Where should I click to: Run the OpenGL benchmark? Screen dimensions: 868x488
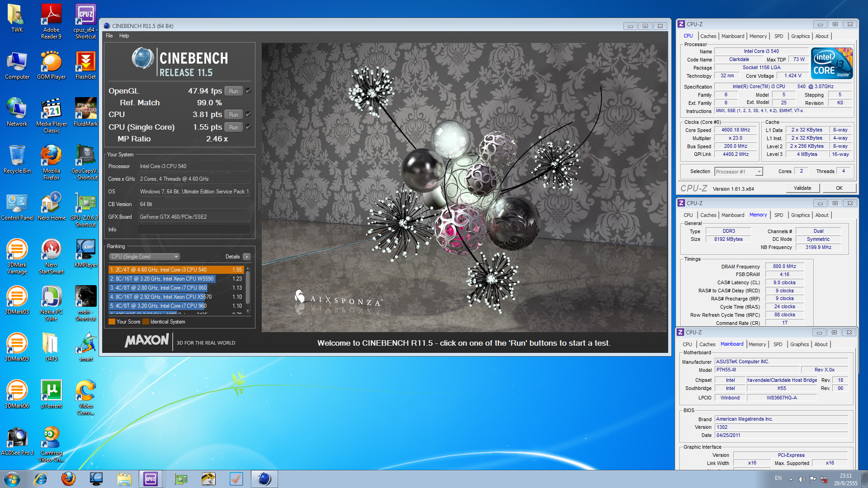(x=233, y=91)
